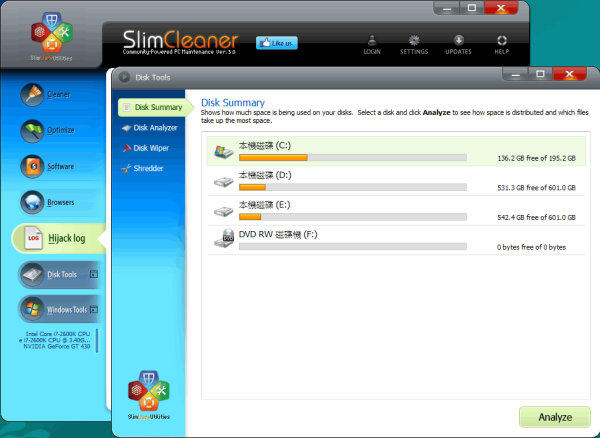
Task: Open the Cleaner section broom icon
Action: point(32,94)
